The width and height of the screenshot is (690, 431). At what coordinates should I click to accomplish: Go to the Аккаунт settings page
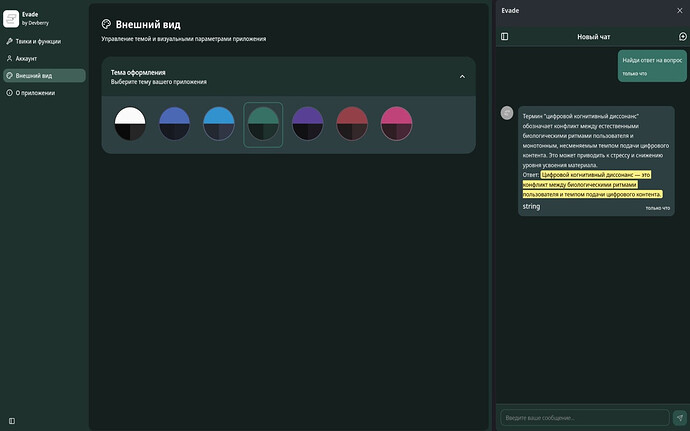click(27, 58)
